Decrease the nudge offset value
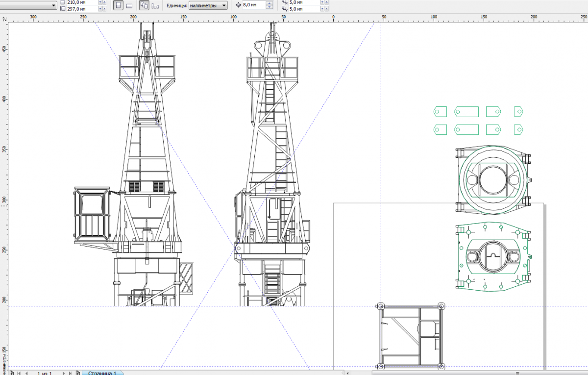The height and width of the screenshot is (375, 588). click(269, 7)
